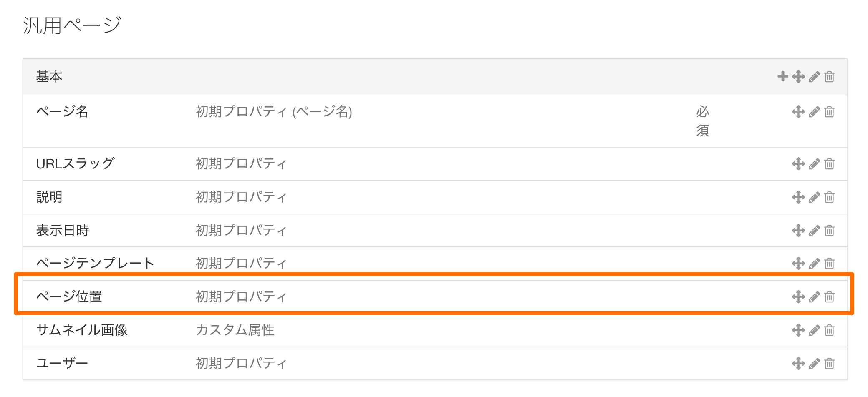Click the move handle for ページ名 row
The image size is (868, 397).
click(x=798, y=112)
